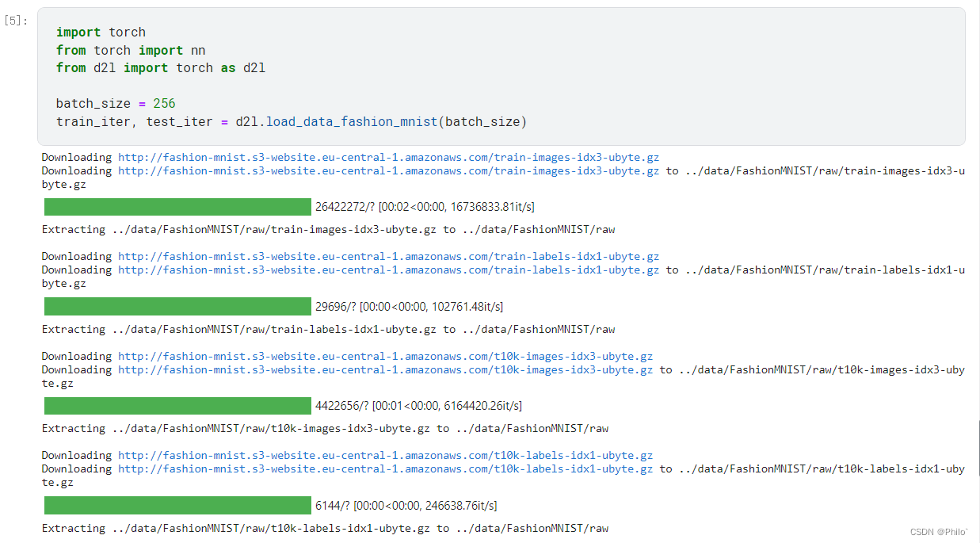This screenshot has width=980, height=543.
Task: Click the 'Extracting ../data/FashionMNIST/raw/t10k-labels-idx1-ubyte.gz' line
Action: pyautogui.click(x=325, y=528)
